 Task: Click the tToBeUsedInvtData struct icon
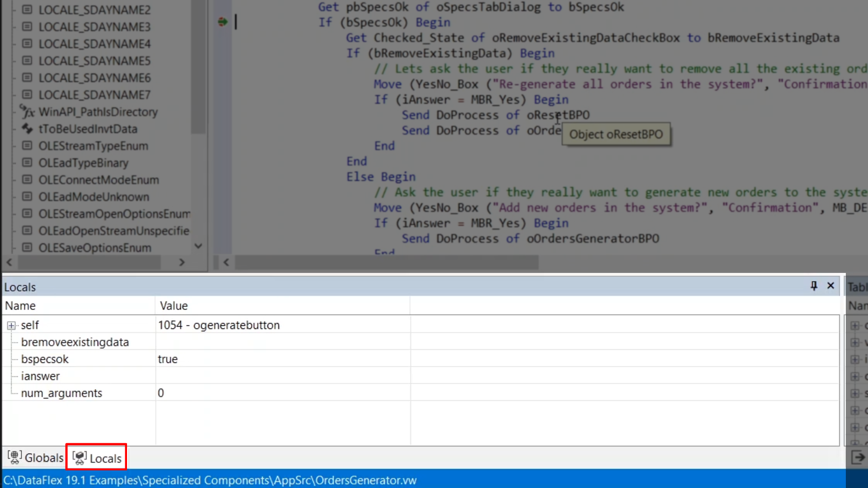(x=27, y=129)
